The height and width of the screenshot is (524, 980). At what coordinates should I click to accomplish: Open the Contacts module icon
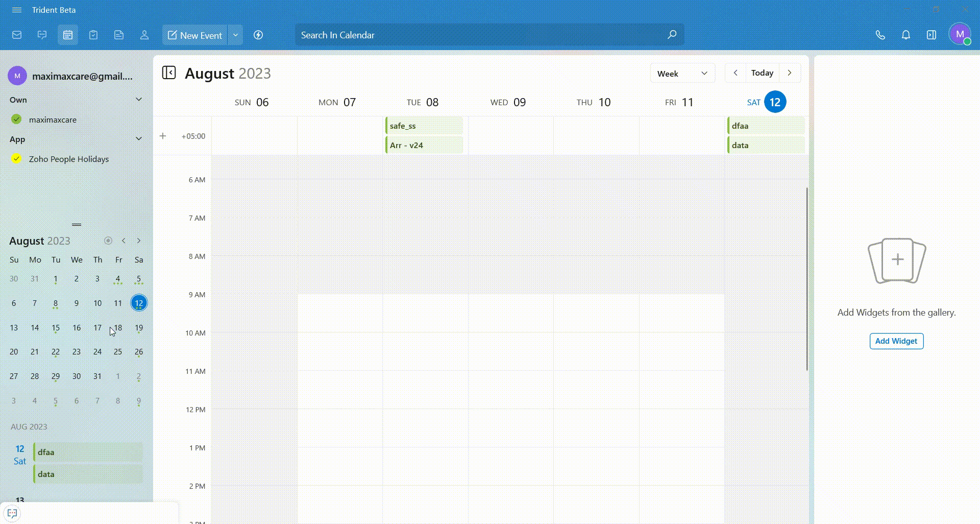144,35
